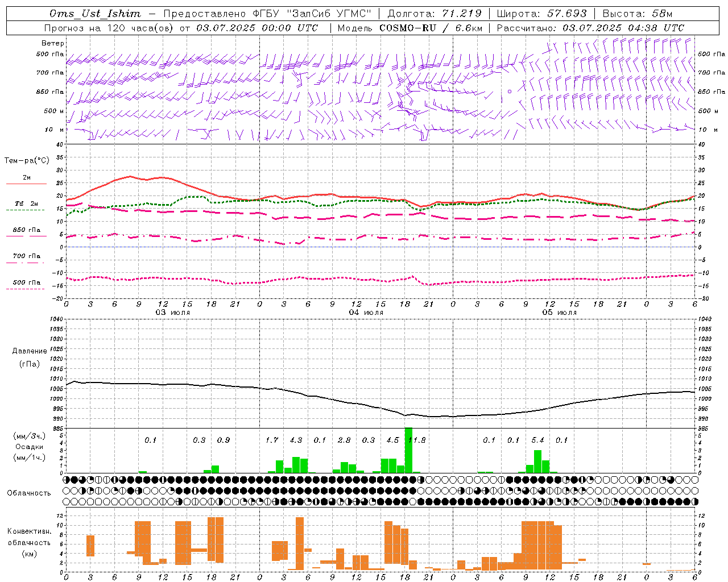This screenshot has width=728, height=582.
Task: Click the 11.8 precipitation value
Action: 417,440
